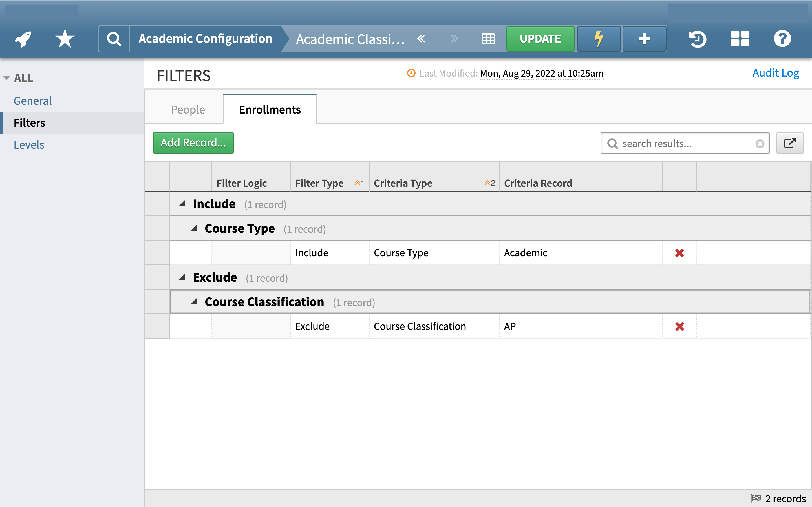Viewport: 812px width, 507px height.
Task: Delete the AP Course Classification row with red X
Action: tap(679, 326)
